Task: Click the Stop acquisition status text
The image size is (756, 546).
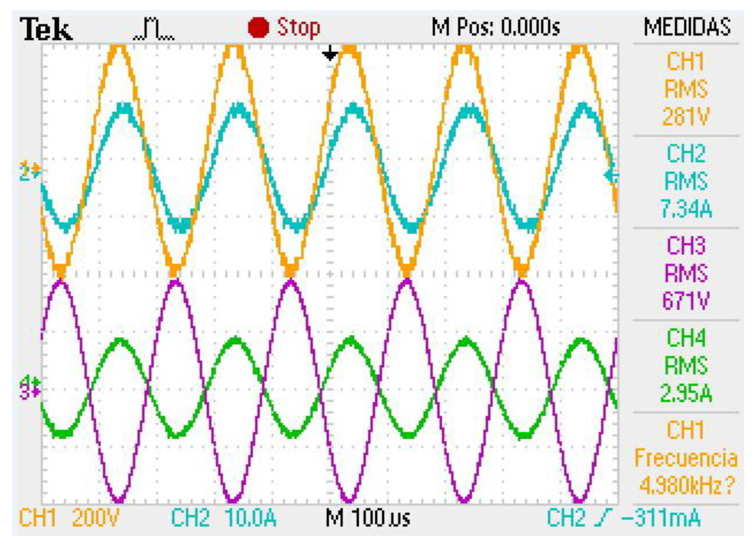Action: [x=298, y=28]
